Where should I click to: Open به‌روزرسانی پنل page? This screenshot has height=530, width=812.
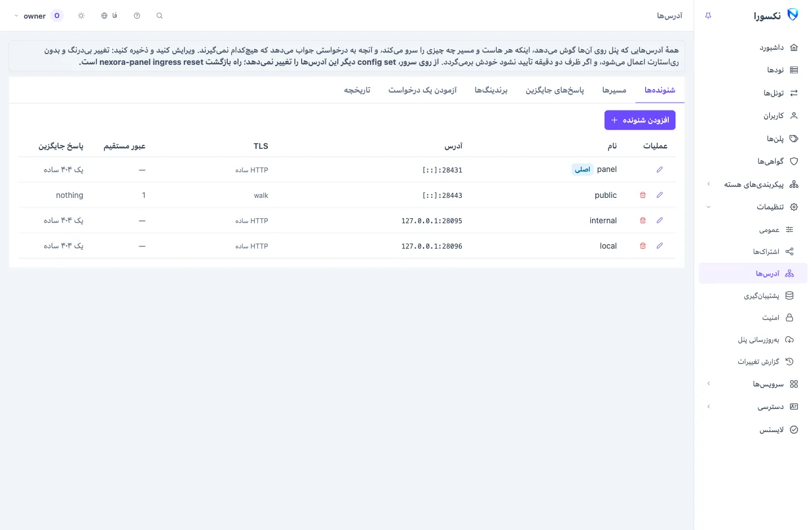pyautogui.click(x=753, y=339)
